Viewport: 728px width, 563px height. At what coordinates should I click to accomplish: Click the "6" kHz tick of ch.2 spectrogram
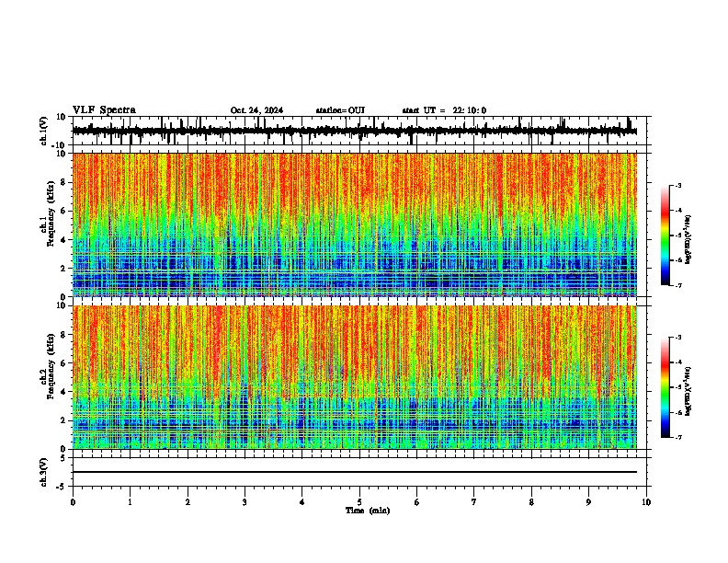63,363
